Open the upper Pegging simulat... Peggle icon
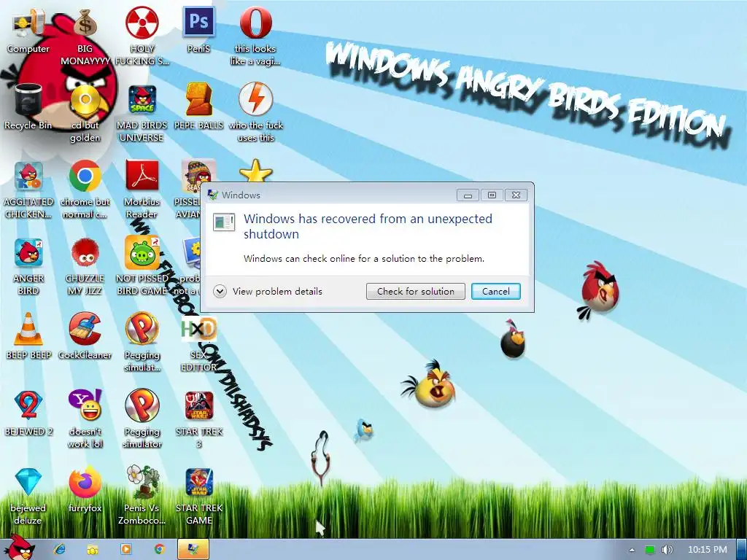Image resolution: width=747 pixels, height=560 pixels. pyautogui.click(x=142, y=341)
